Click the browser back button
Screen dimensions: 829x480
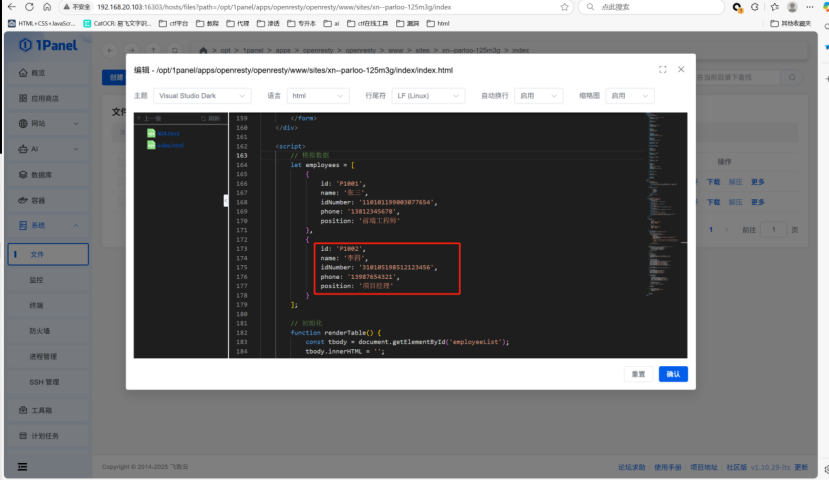pyautogui.click(x=12, y=7)
